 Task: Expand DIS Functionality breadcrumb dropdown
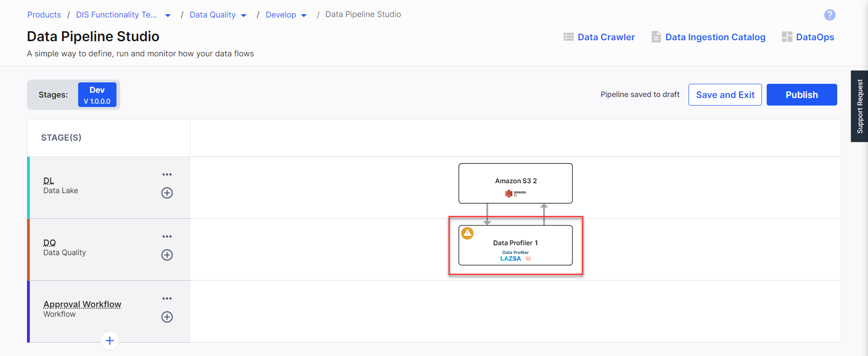(168, 16)
